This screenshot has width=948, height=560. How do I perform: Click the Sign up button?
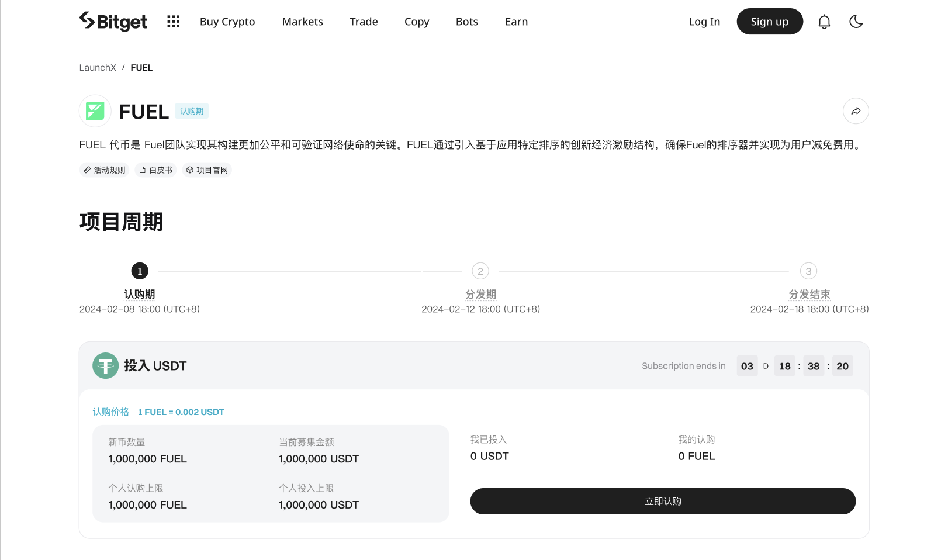click(770, 22)
